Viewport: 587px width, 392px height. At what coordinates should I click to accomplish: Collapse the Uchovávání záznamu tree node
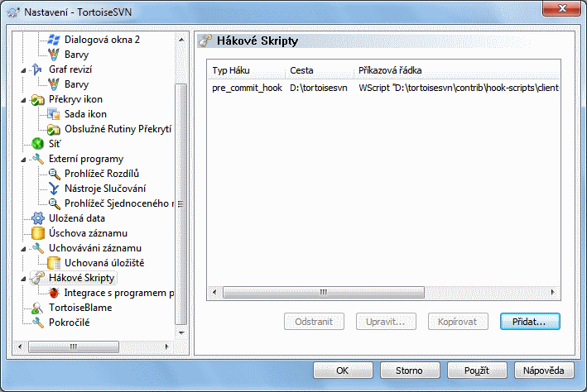coord(23,249)
